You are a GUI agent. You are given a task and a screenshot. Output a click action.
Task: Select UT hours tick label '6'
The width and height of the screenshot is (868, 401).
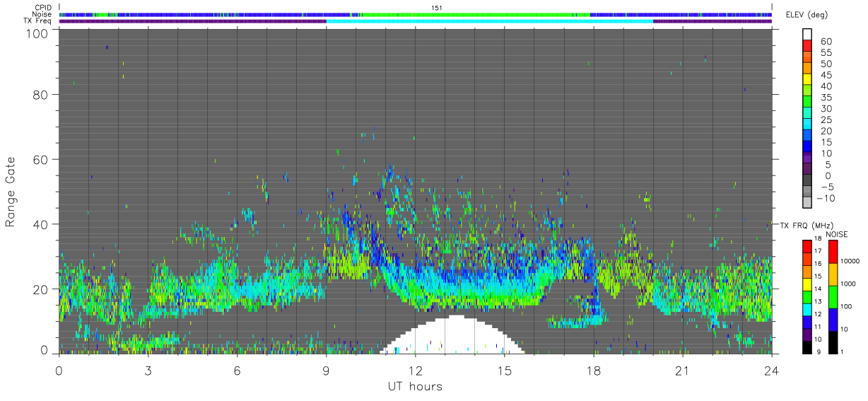click(237, 370)
